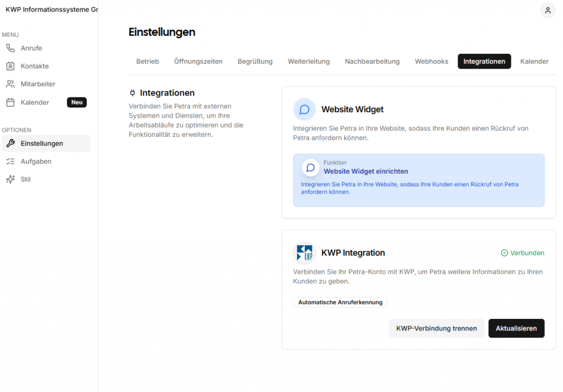The image size is (563, 392).
Task: Click the chat bubble icon of Website Widget
Action: click(305, 109)
